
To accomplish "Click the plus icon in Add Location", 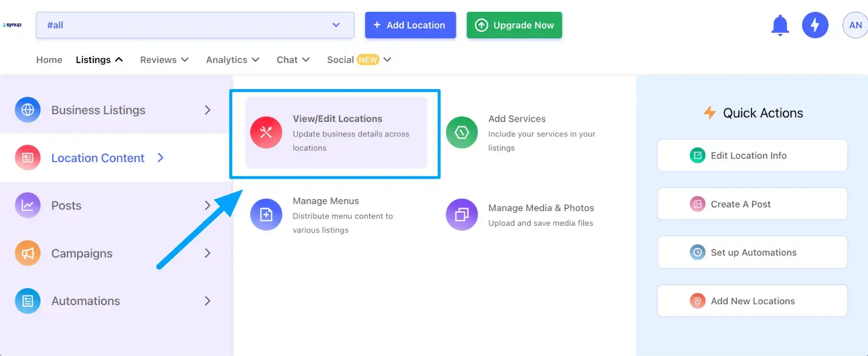I will (x=377, y=25).
